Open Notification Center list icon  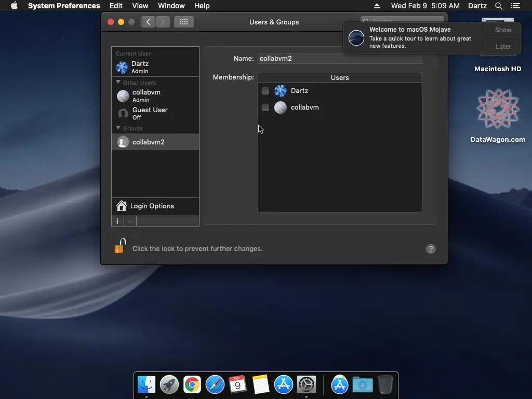tap(515, 6)
